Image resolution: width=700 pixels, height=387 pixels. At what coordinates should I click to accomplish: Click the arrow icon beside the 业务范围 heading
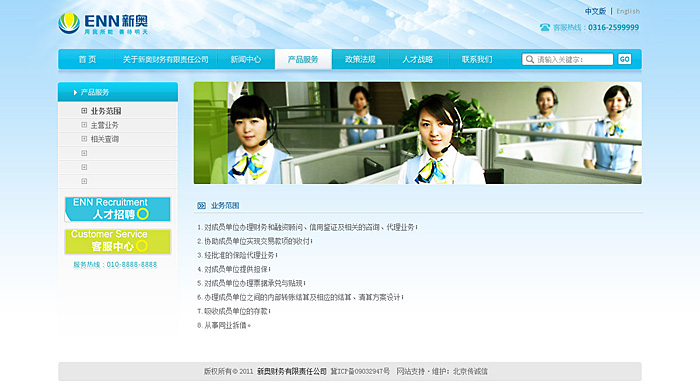[201, 205]
